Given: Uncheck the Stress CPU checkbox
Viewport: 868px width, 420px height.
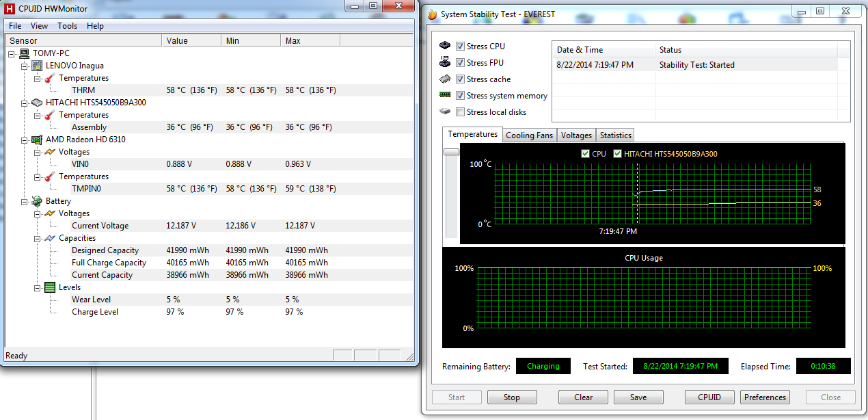Looking at the screenshot, I should tap(461, 46).
